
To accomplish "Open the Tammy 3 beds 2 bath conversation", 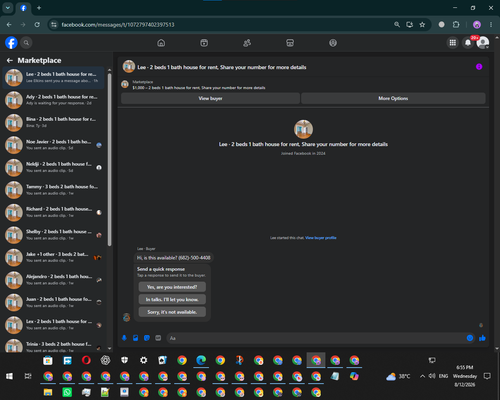I will (x=54, y=190).
